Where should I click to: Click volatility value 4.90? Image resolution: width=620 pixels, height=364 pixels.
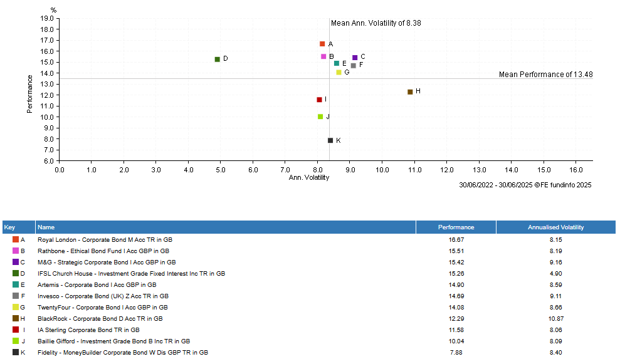[555, 274]
